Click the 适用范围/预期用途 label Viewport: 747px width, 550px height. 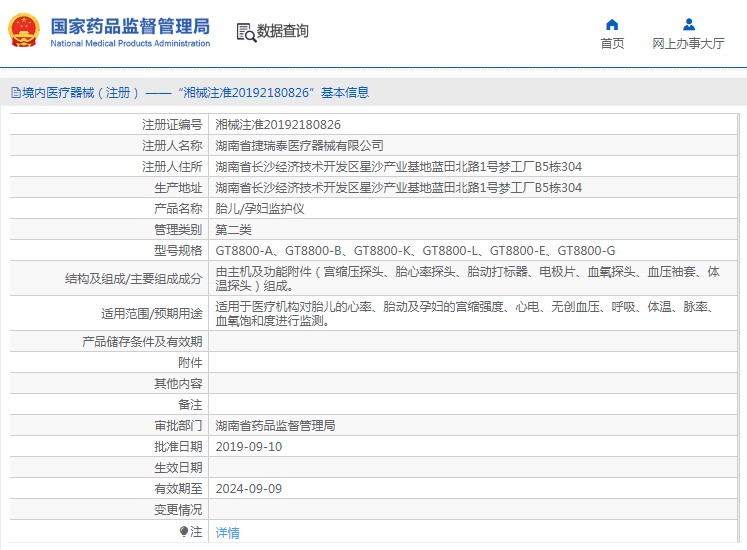(x=151, y=314)
